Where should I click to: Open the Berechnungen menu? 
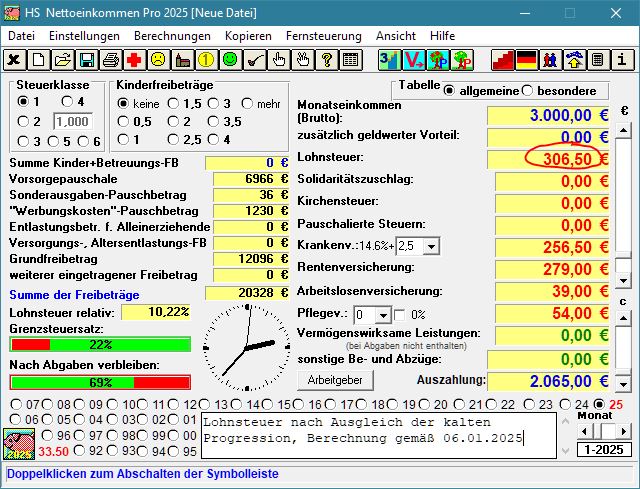tap(172, 35)
